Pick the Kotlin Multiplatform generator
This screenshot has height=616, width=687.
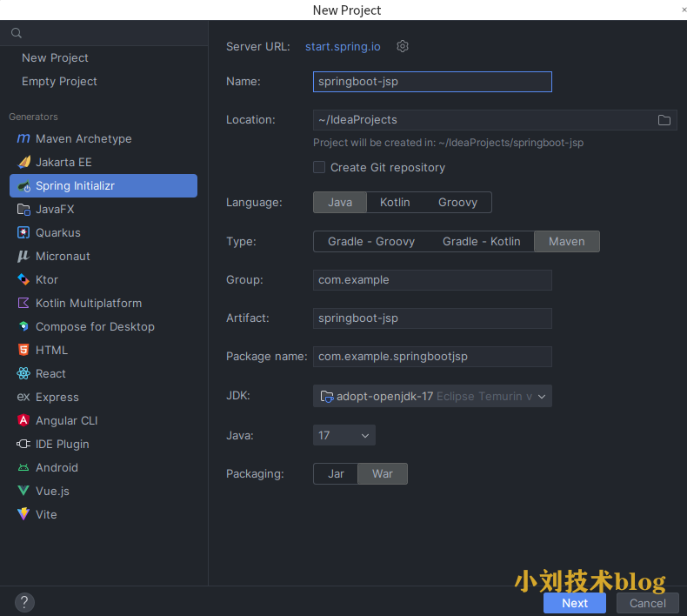88,304
